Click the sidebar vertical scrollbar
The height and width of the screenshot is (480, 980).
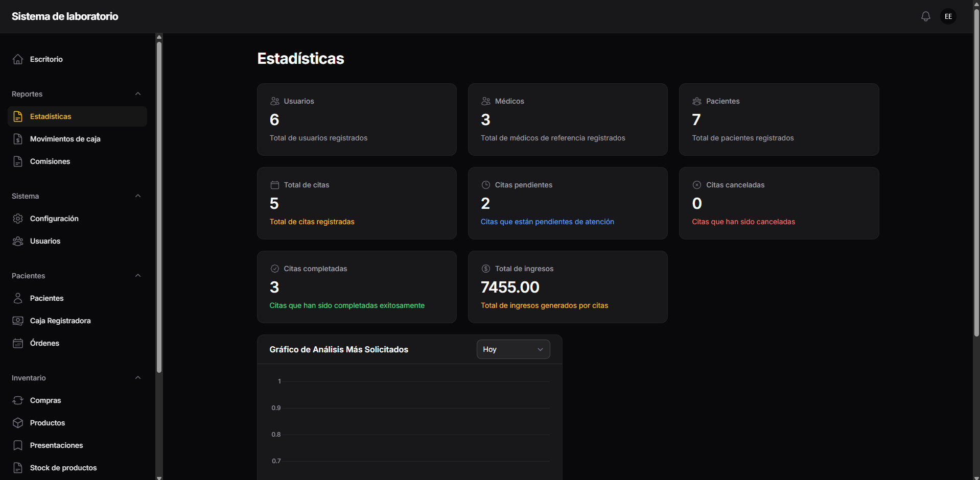159,204
